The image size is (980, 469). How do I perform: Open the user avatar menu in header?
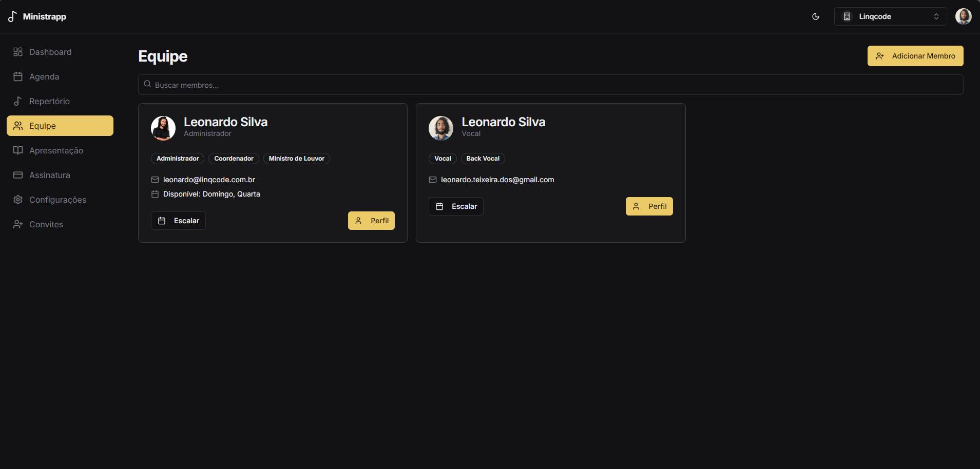click(963, 16)
